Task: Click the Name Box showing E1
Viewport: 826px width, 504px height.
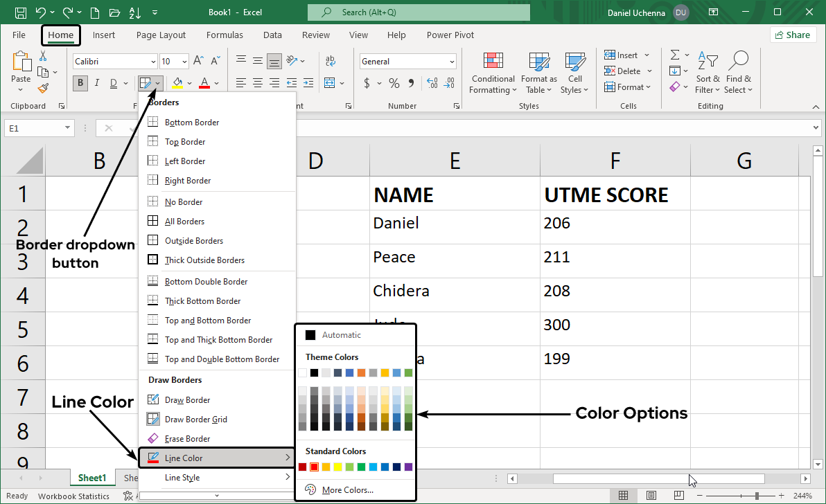Action: pos(35,128)
